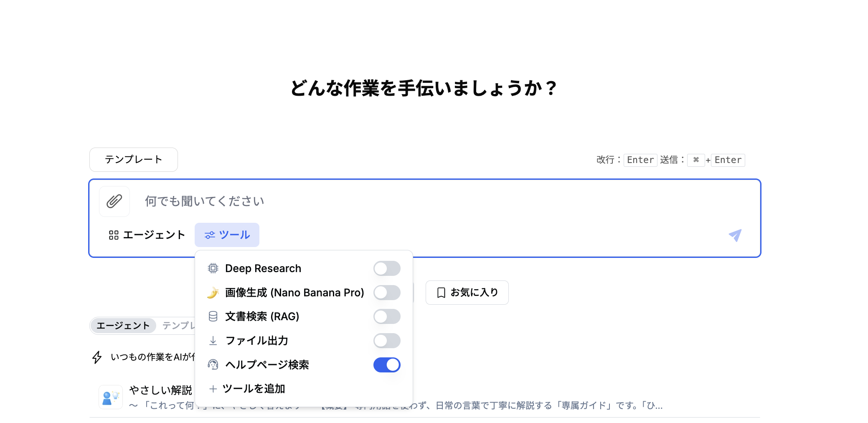Click the paperclip attachment icon

(x=114, y=201)
